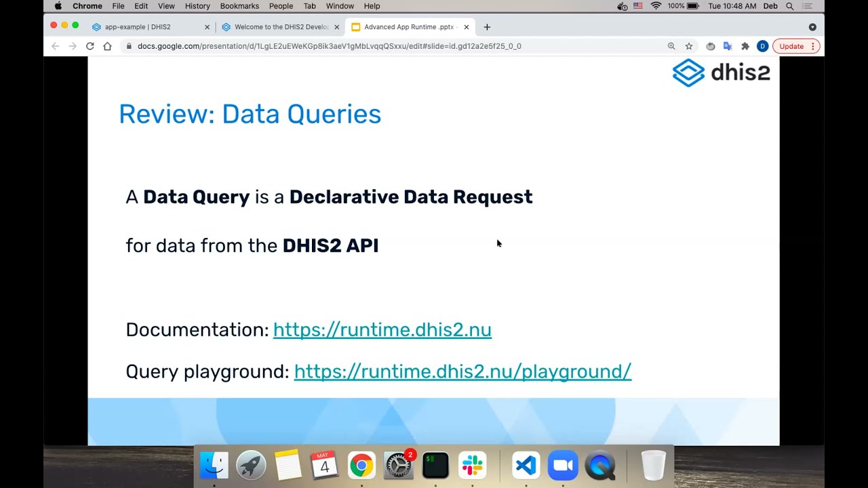Open Zoom from the Dock

tap(563, 466)
